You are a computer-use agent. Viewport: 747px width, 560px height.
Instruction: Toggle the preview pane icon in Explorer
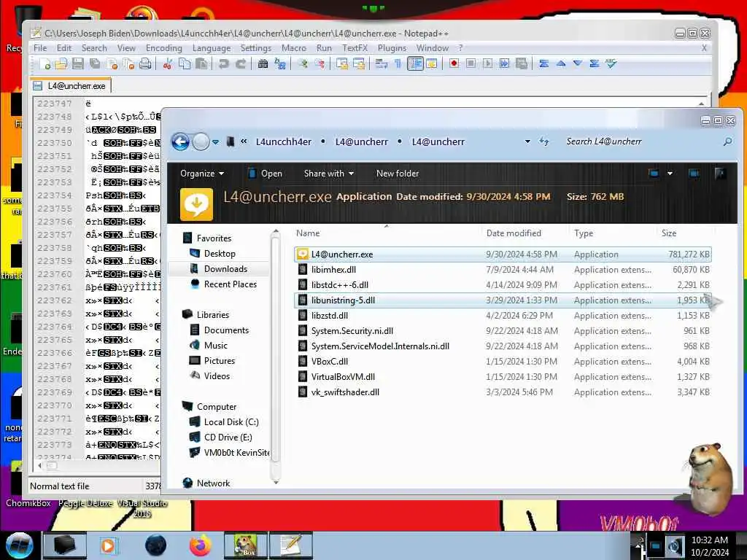[x=694, y=174]
